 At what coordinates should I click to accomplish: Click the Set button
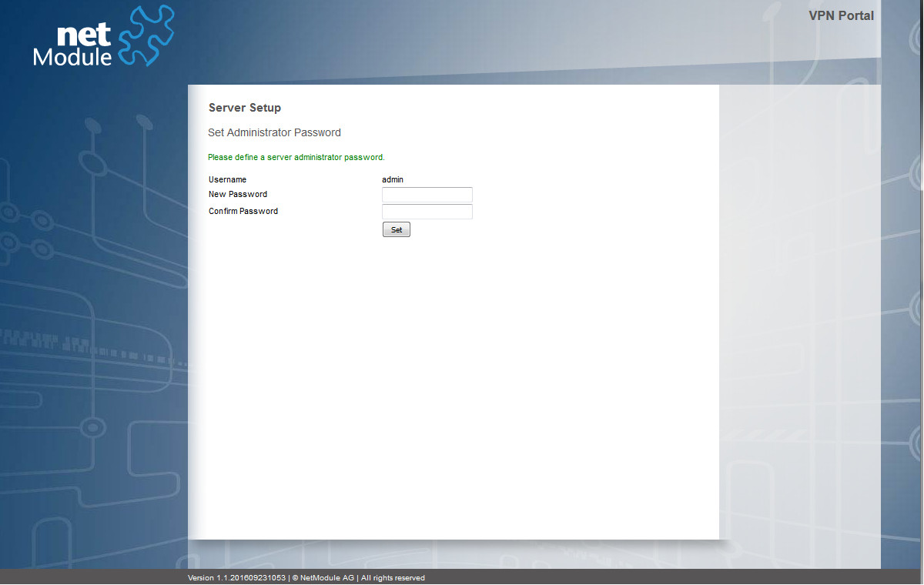point(397,229)
